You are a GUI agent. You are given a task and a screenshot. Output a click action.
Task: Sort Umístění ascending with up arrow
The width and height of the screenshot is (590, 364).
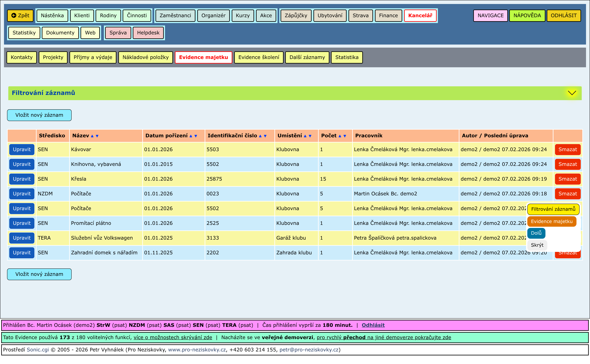(x=305, y=136)
